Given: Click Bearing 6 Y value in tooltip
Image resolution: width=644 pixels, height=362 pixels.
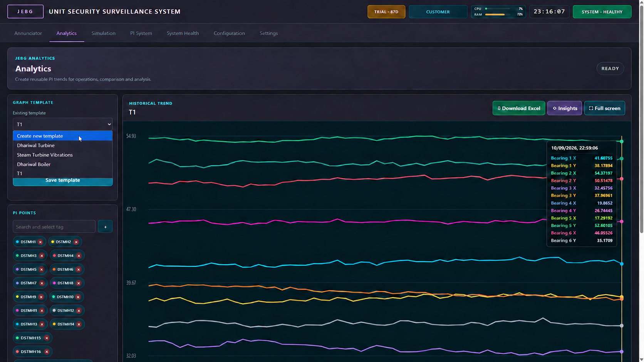Looking at the screenshot, I should click(x=605, y=240).
